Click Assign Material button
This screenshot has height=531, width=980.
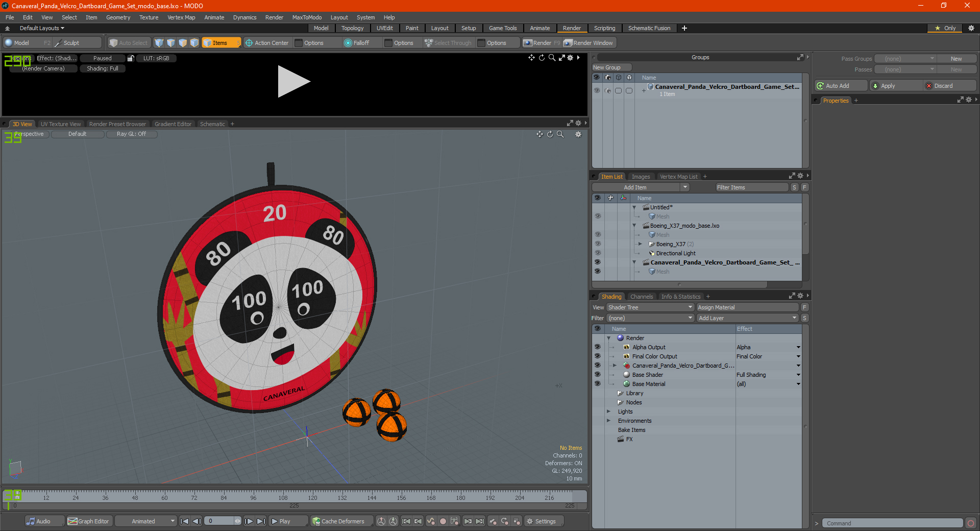(x=747, y=307)
